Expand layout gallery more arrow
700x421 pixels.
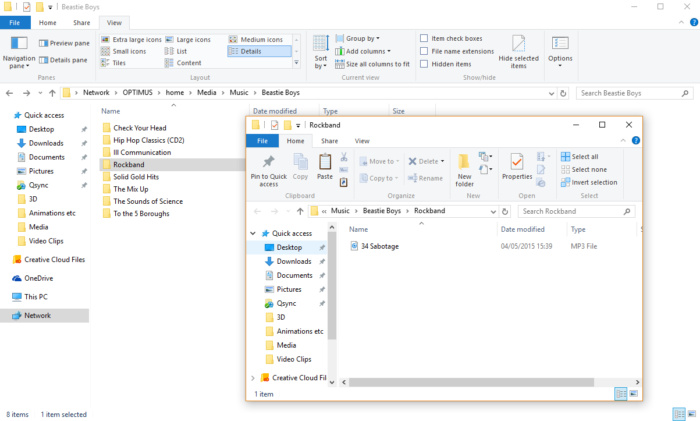(x=296, y=63)
